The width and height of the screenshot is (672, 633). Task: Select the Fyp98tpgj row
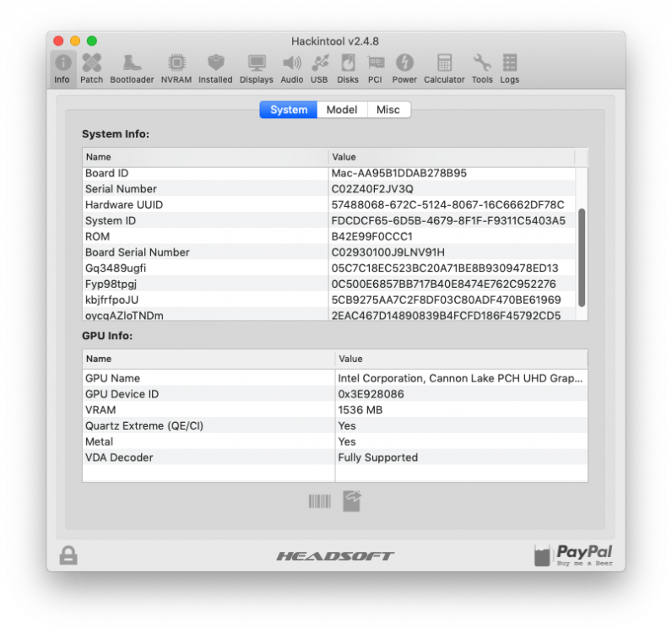coord(329,284)
